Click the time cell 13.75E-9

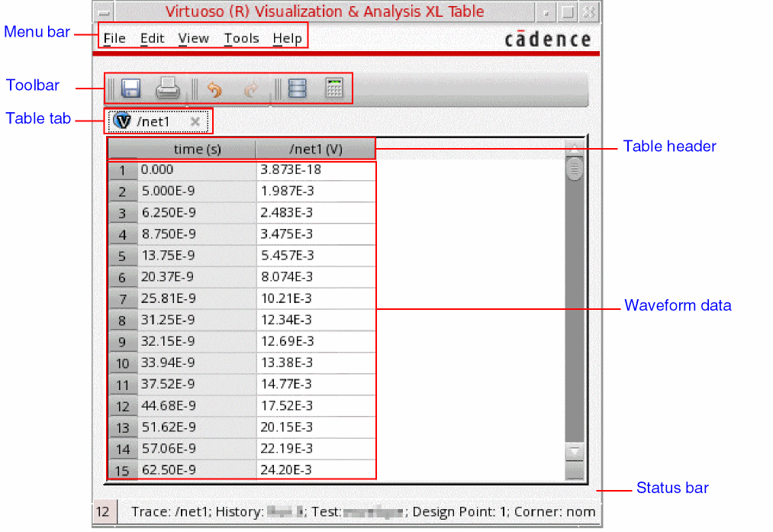click(x=197, y=256)
